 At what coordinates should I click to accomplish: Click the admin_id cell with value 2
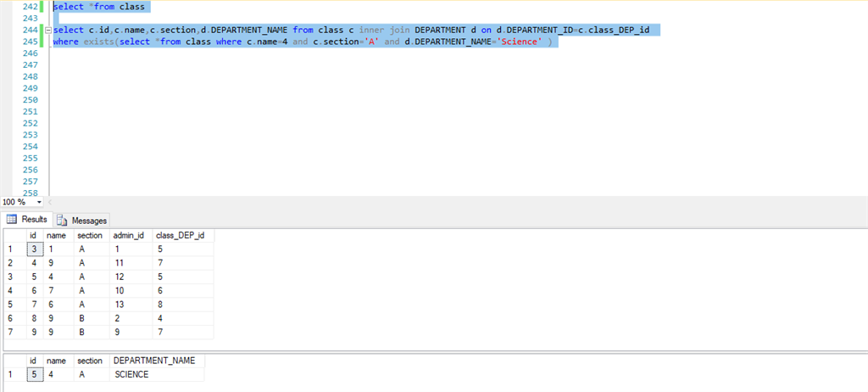coord(131,319)
